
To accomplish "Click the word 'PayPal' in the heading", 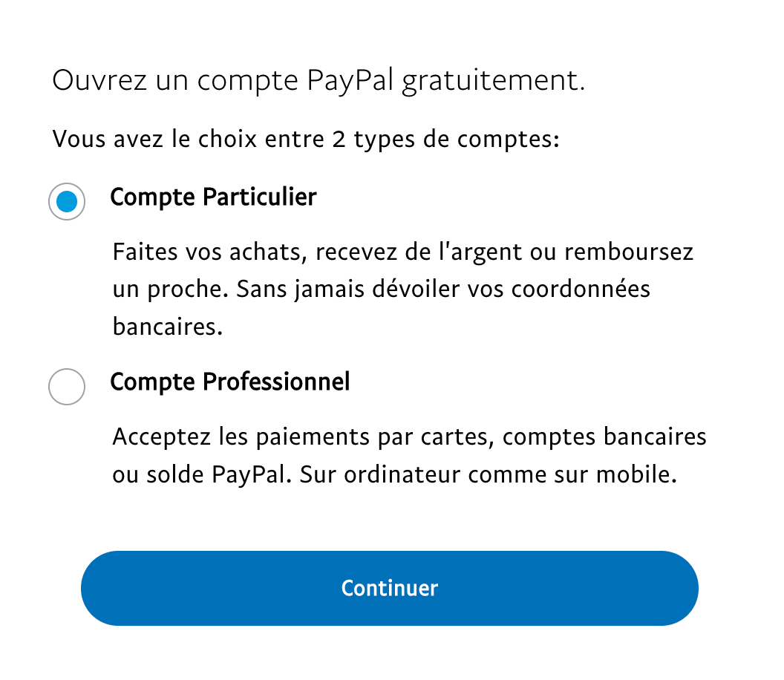I will click(350, 80).
